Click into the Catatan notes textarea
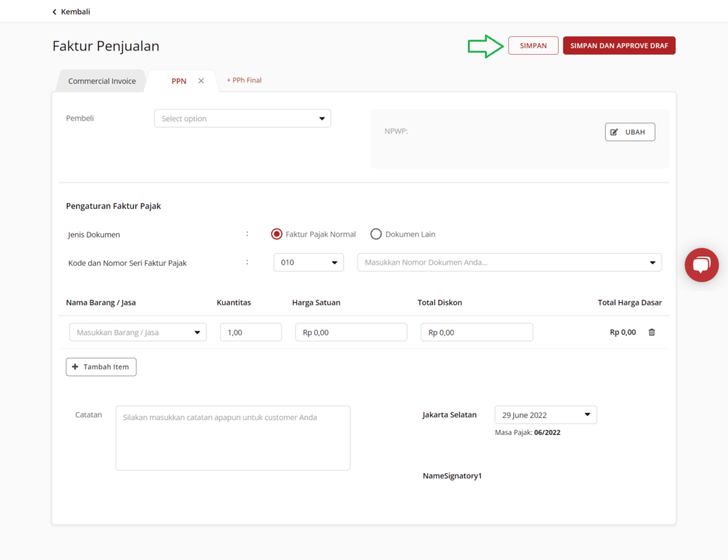 (x=232, y=438)
